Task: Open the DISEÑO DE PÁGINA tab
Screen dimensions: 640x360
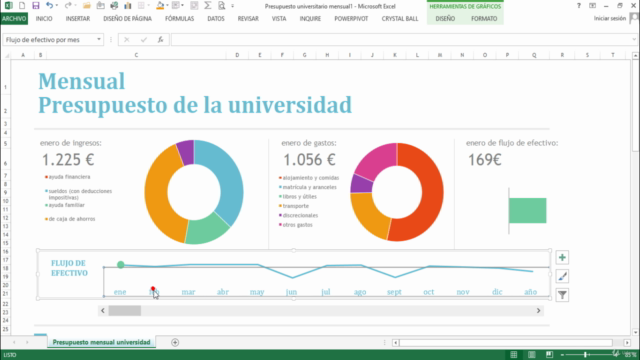Action: [127, 18]
